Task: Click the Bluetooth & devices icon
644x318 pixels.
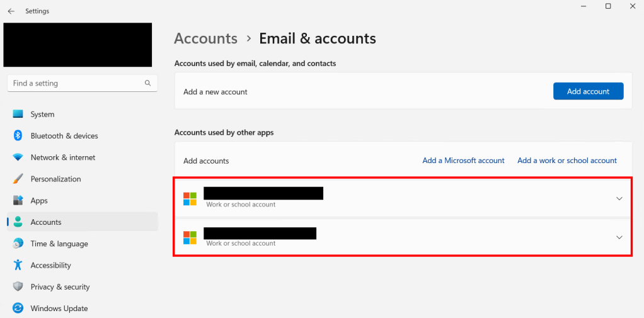Action: pyautogui.click(x=18, y=136)
